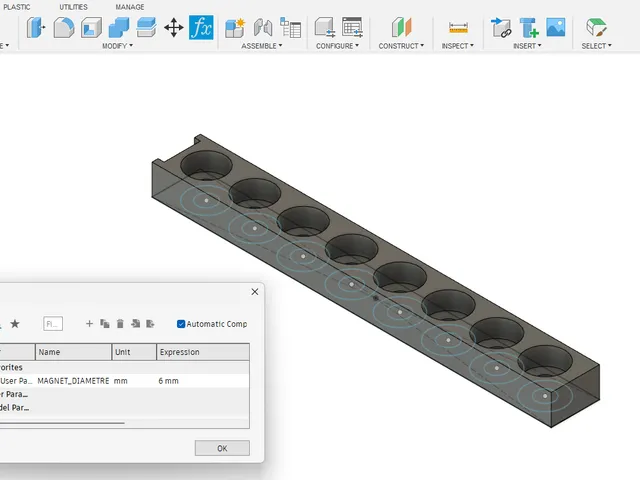Select the Joint tool in Assemble

(263, 28)
